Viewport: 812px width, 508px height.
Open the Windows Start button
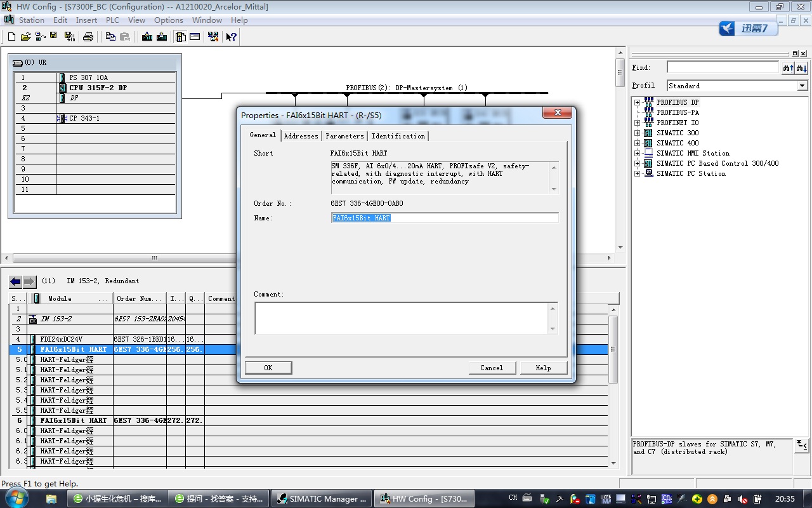click(16, 498)
